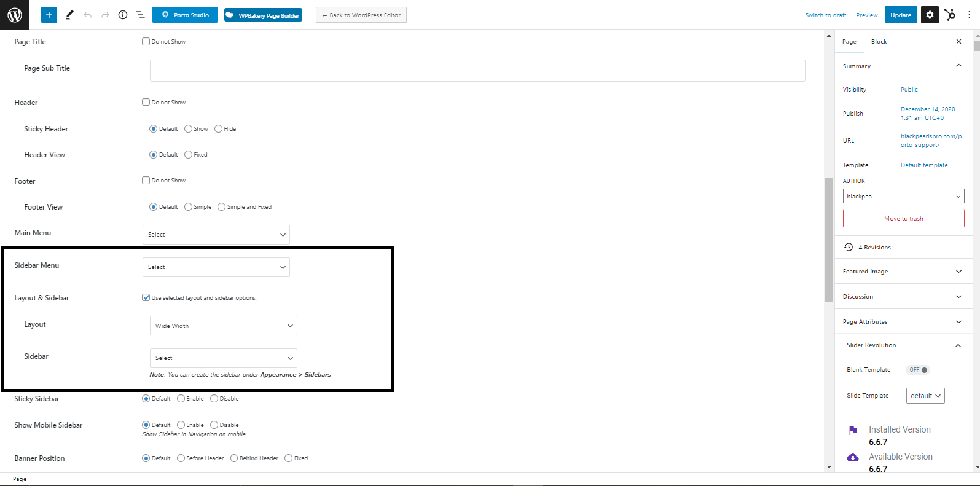980x486 pixels.
Task: Open the Author blackpea dropdown
Action: (903, 197)
